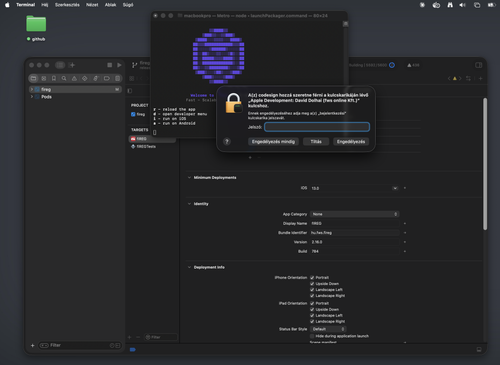Toggle iPad Orientation Landscape Left checkbox

point(312,315)
